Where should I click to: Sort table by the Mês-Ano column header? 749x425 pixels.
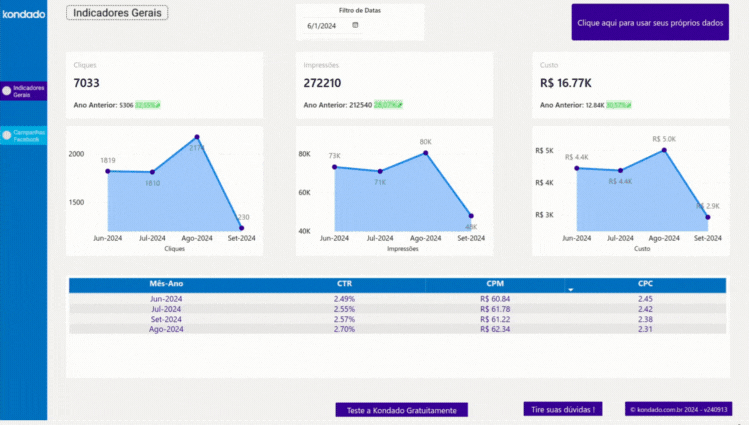click(166, 284)
